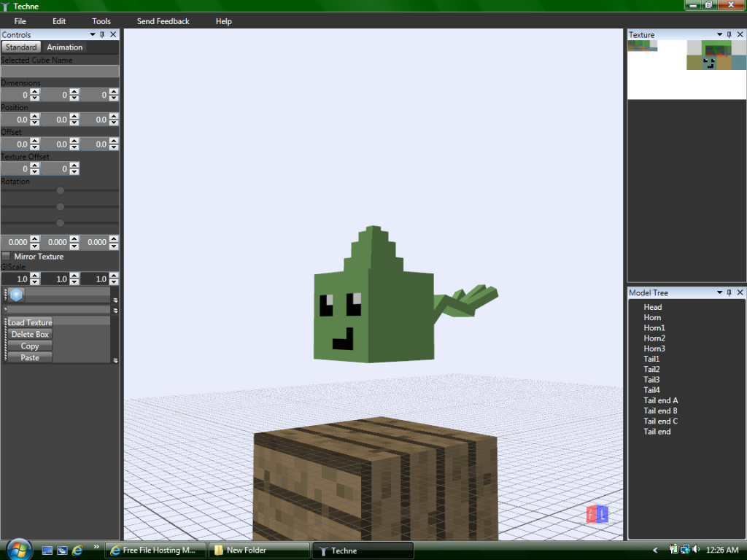747x560 pixels.
Task: Open the Send Feedback menu
Action: tap(163, 21)
